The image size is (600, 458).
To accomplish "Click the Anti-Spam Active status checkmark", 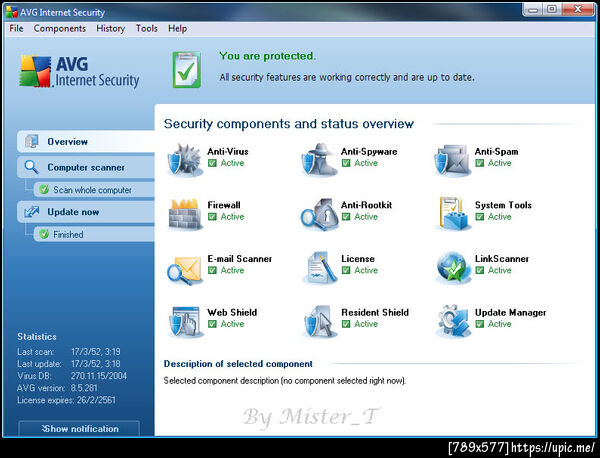I will click(479, 163).
